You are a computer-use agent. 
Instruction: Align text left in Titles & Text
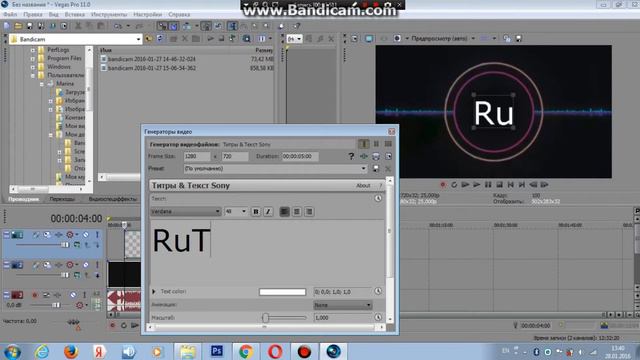[x=284, y=211]
